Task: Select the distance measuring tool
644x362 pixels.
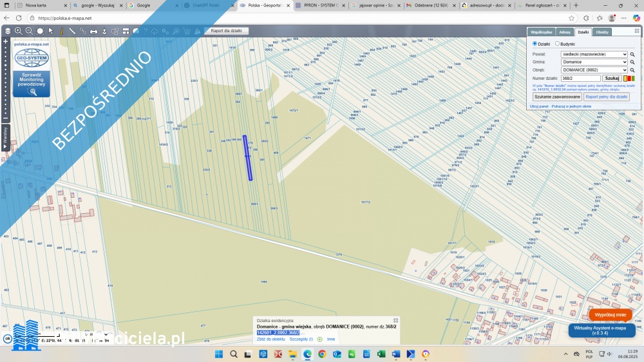Action: (72, 31)
